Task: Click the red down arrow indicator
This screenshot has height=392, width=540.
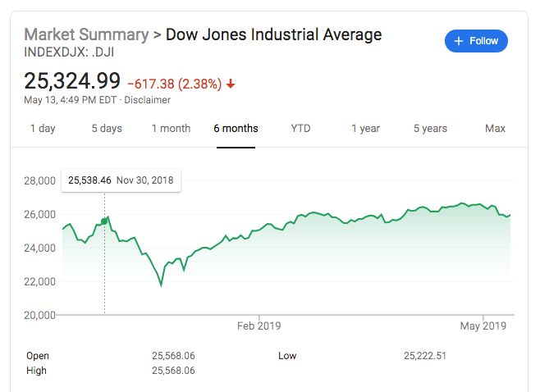Action: [231, 84]
